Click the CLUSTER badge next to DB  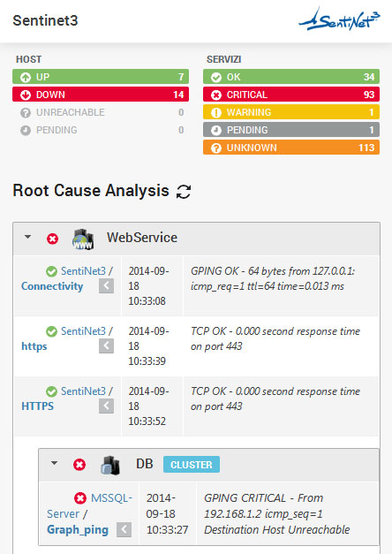[x=192, y=465]
